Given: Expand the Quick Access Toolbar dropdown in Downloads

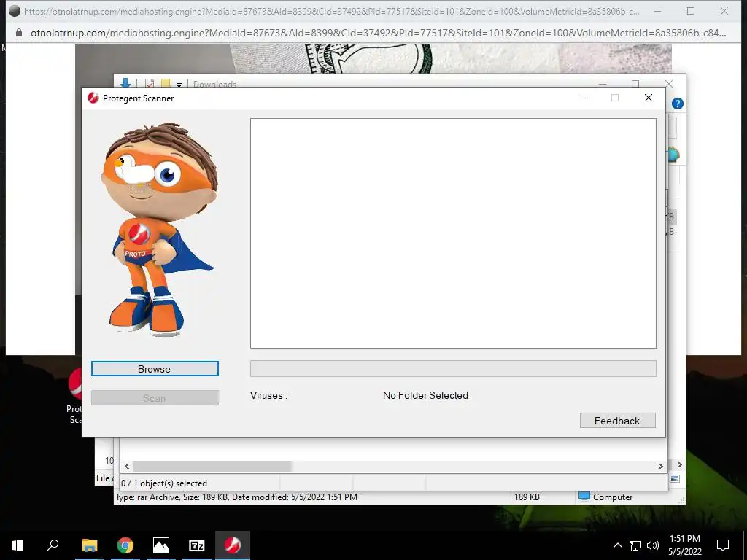Looking at the screenshot, I should pyautogui.click(x=179, y=85).
